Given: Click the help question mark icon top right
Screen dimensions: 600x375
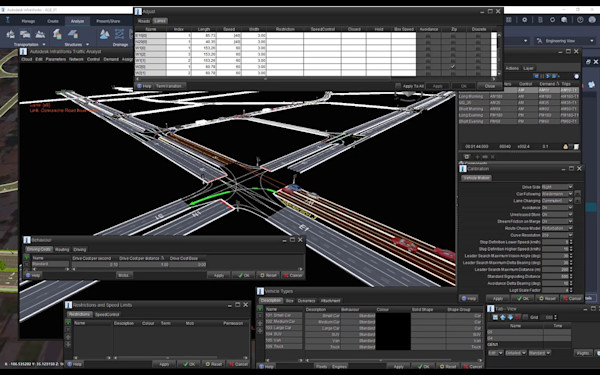Looking at the screenshot, I should pyautogui.click(x=580, y=20).
